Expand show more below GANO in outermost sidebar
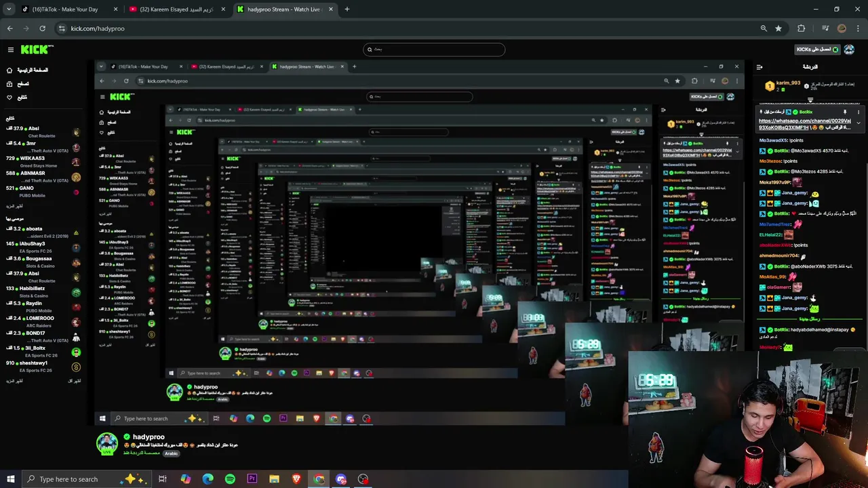Screen dimensions: 868x488 14,206
